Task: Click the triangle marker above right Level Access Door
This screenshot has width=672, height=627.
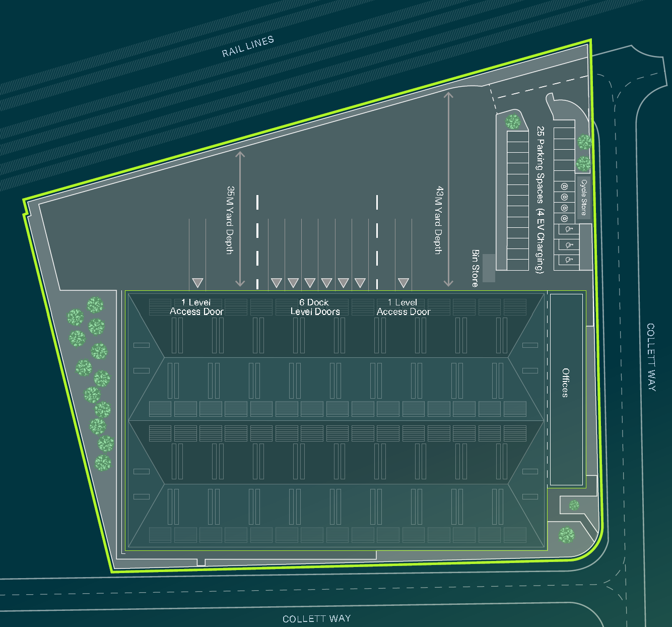Action: 403,283
